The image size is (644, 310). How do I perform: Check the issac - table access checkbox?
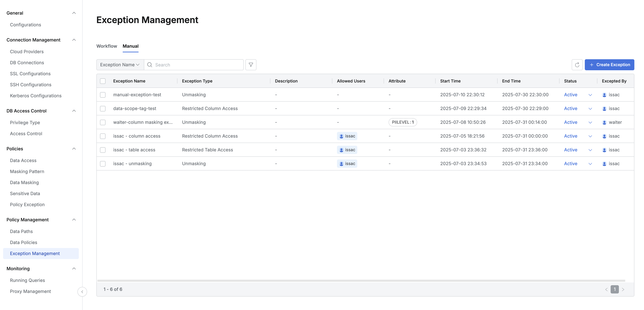click(x=103, y=150)
